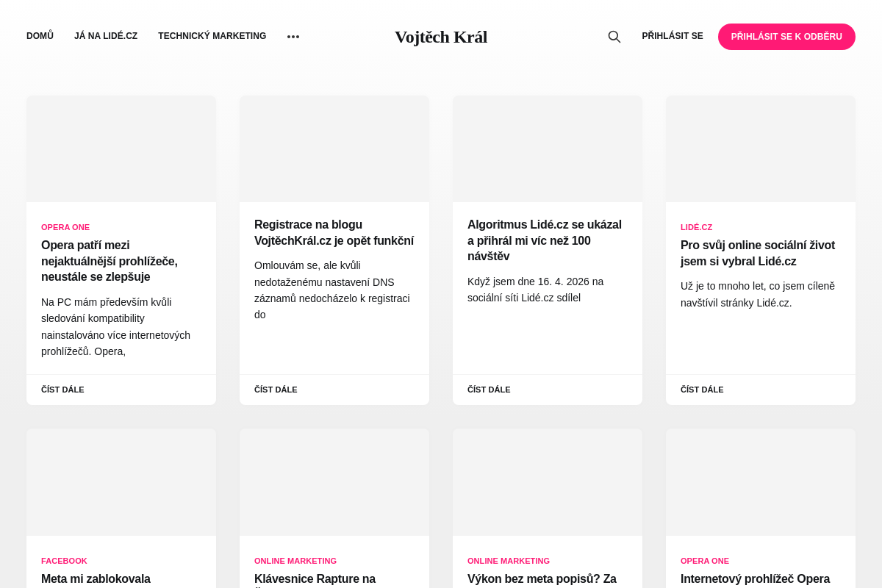Image resolution: width=882 pixels, height=588 pixels.
Task: Open the Výkon bez meta popisů thumbnail
Action: coord(548,482)
